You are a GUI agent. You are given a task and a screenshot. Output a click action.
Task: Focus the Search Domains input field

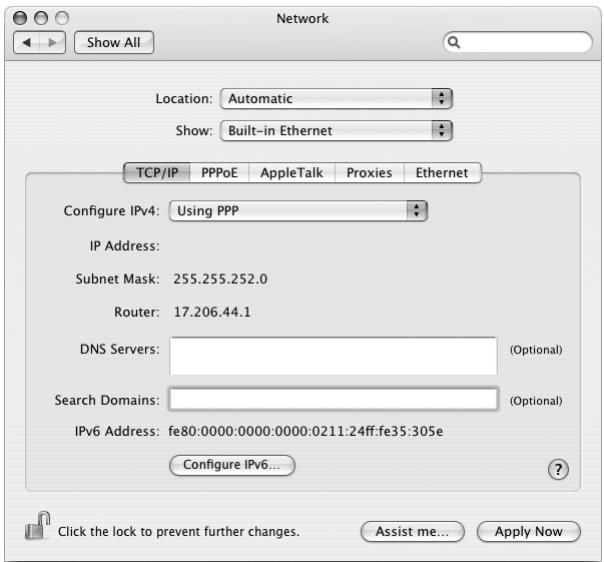click(x=334, y=399)
